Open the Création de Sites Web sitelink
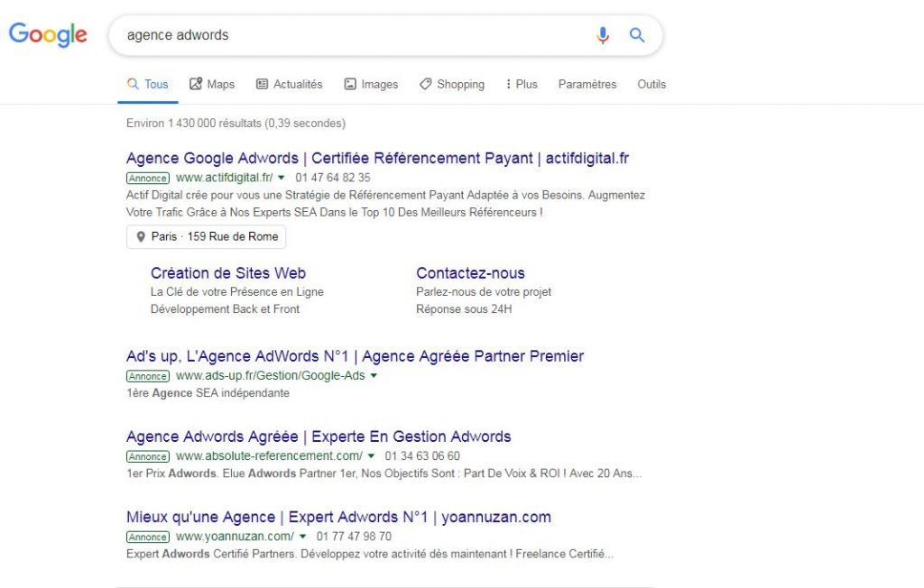This screenshot has width=924, height=588. coord(228,273)
